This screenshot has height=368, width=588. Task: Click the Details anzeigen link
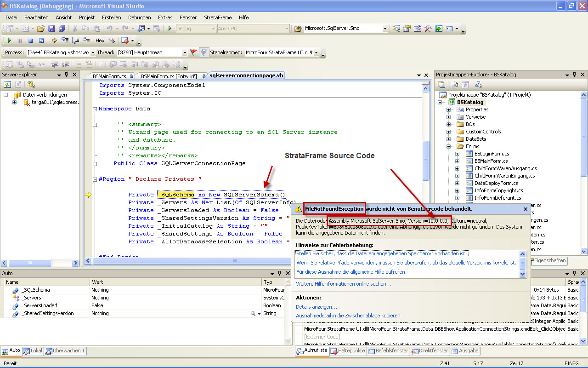pos(316,307)
